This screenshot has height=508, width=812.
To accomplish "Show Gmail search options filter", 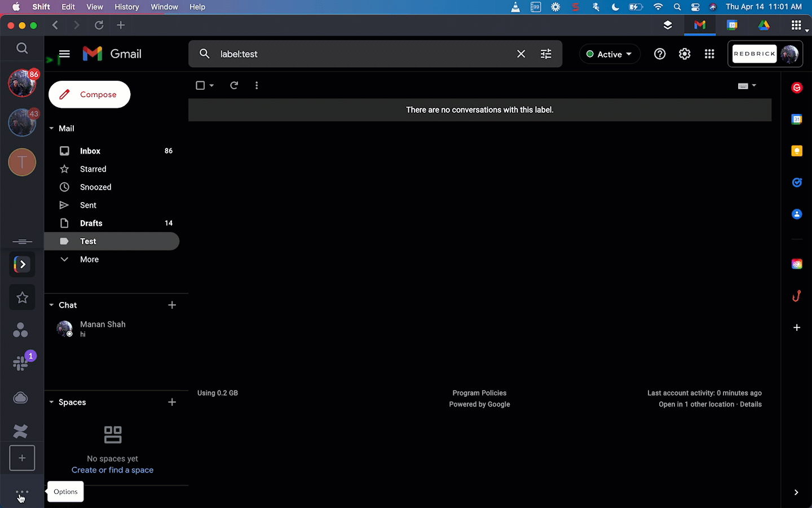I will click(x=546, y=54).
